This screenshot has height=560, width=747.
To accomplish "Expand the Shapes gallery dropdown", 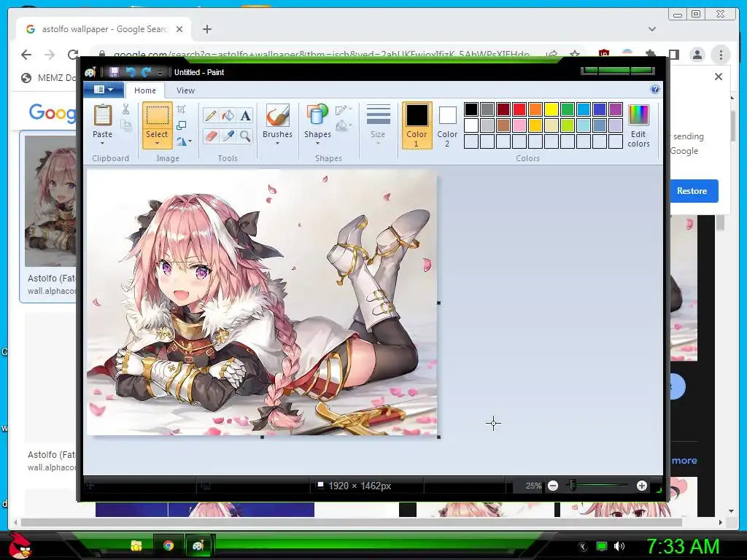I will tap(318, 144).
